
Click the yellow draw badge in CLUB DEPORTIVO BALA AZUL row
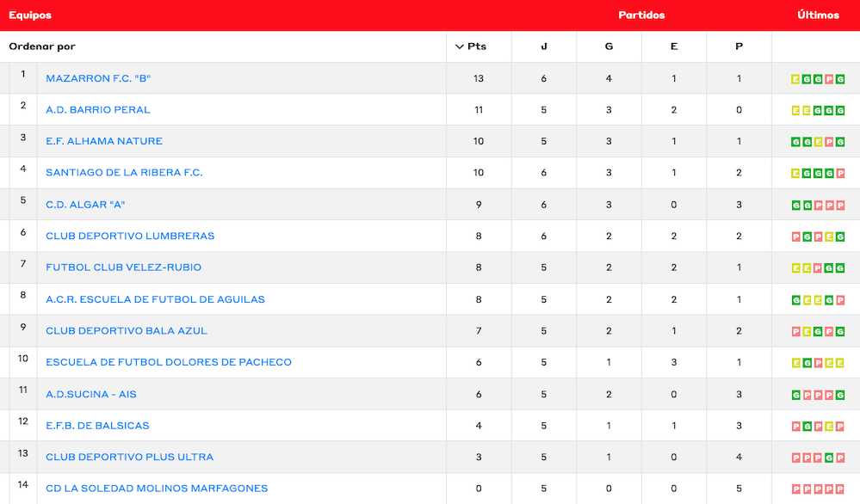point(807,332)
